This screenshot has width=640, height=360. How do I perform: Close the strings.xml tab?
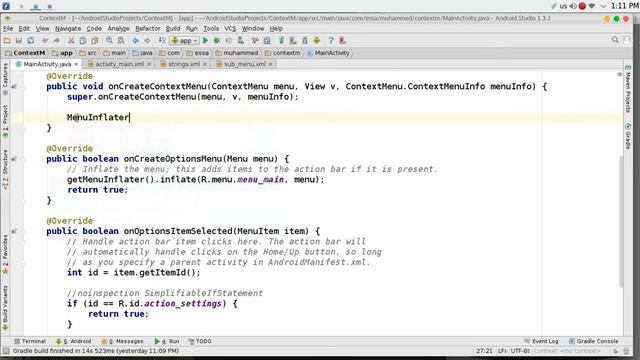(x=205, y=64)
